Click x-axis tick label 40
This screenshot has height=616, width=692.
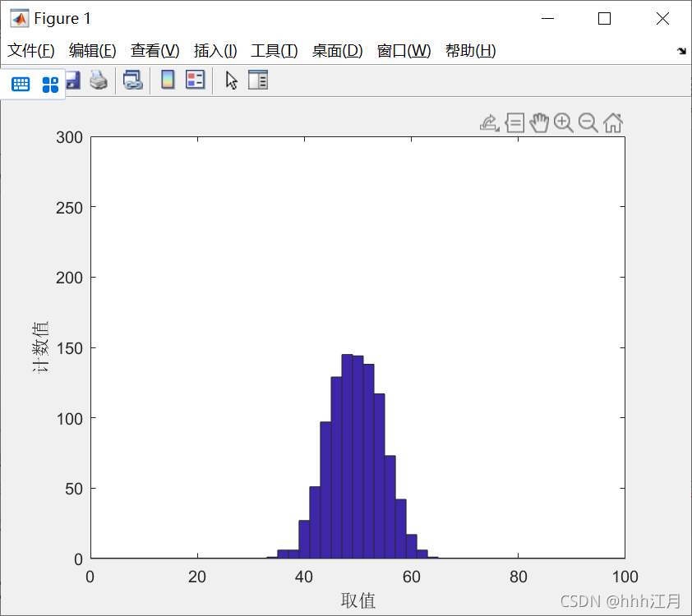(304, 577)
